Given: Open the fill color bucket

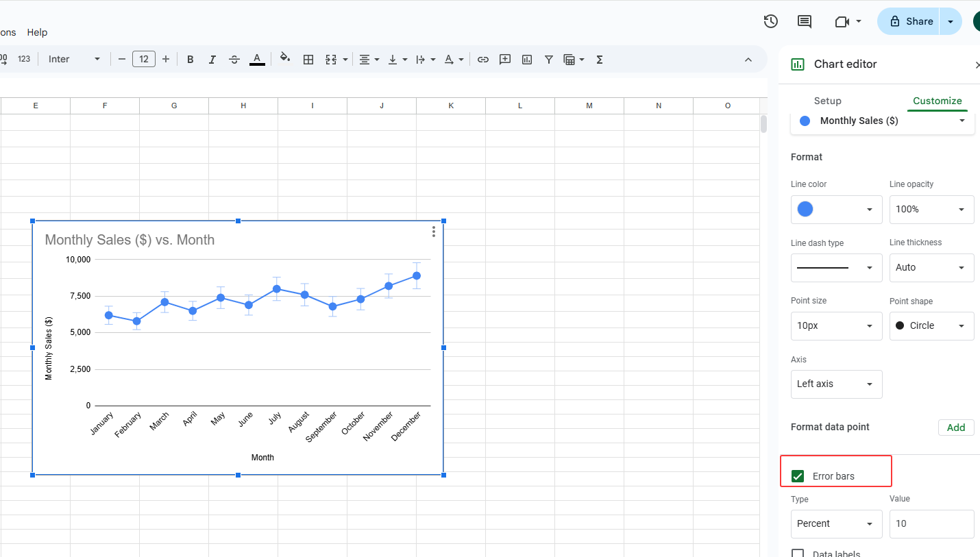Looking at the screenshot, I should (x=285, y=59).
